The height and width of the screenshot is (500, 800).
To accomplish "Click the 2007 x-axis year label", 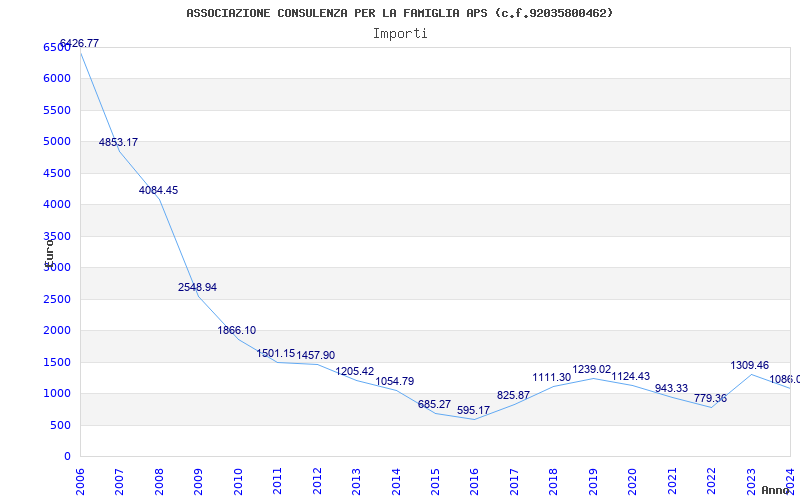I will pyautogui.click(x=119, y=481).
